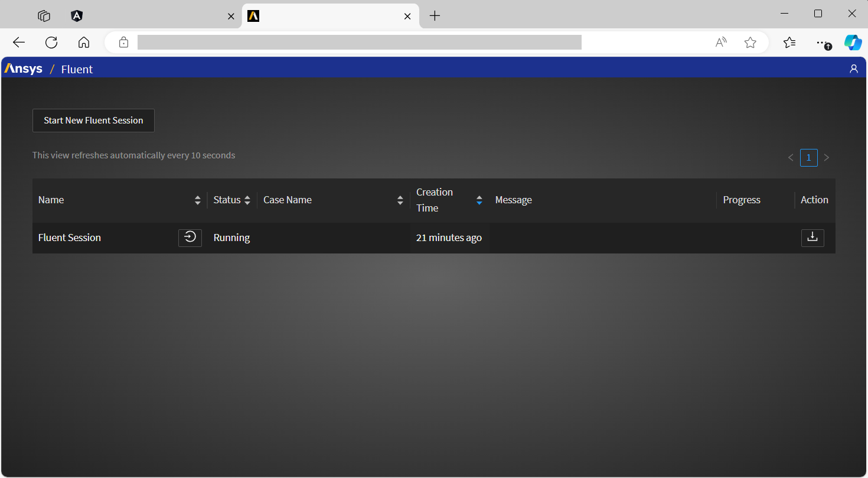
Task: Click the Ansys logo in the top bar
Action: coord(24,69)
